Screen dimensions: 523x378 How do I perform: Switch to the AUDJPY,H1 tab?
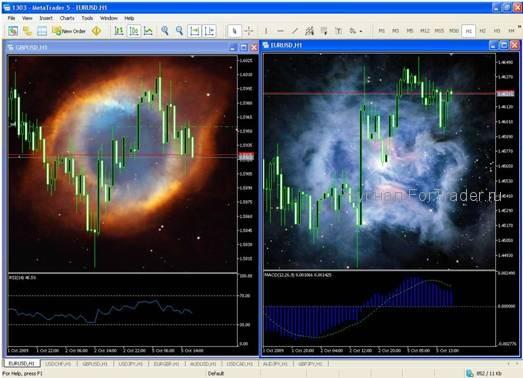pos(276,364)
